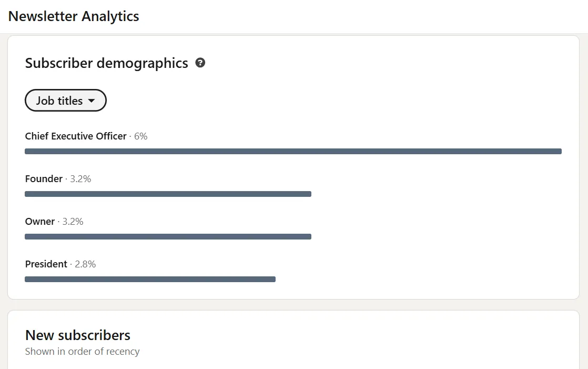
Task: Click the Newsletter Analytics page title
Action: click(x=74, y=16)
